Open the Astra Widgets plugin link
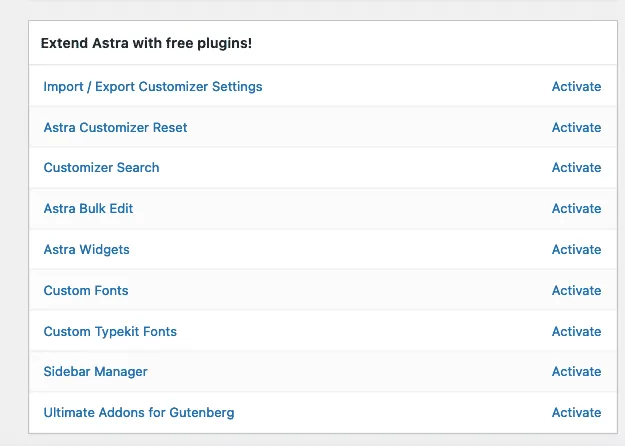625x446 pixels. point(86,250)
